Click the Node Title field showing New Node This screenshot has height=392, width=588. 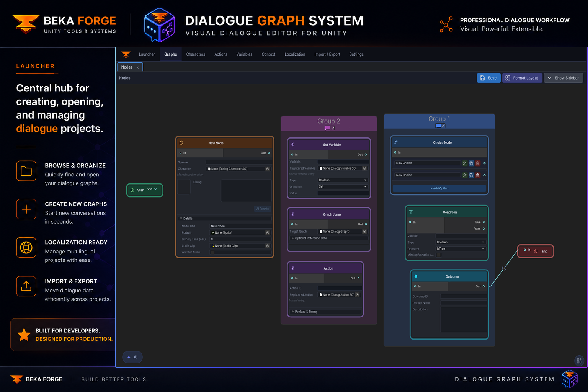pyautogui.click(x=240, y=226)
